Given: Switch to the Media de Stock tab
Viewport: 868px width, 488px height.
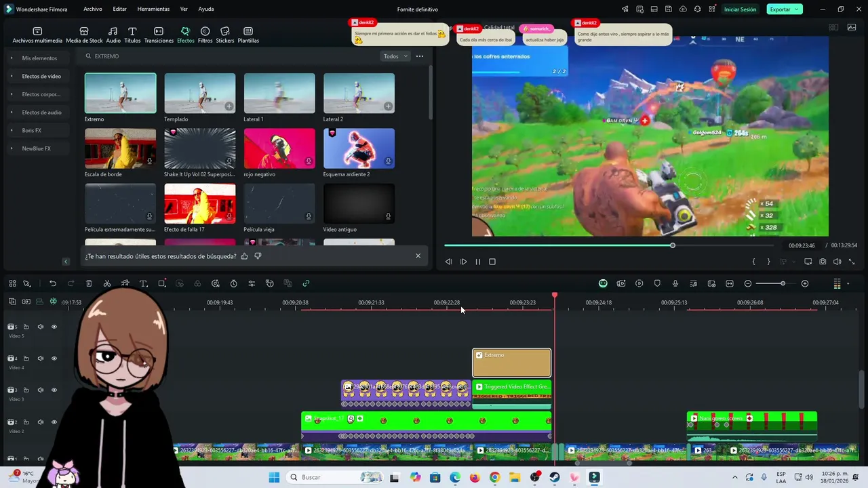Looking at the screenshot, I should (x=84, y=35).
